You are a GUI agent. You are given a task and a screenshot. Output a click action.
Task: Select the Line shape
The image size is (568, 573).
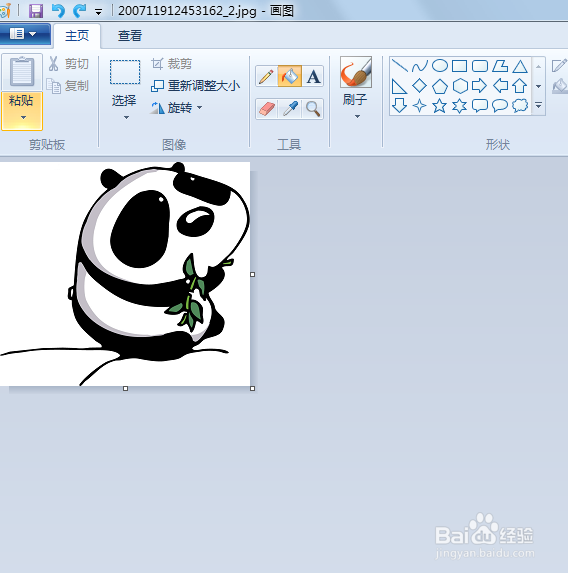coord(399,66)
